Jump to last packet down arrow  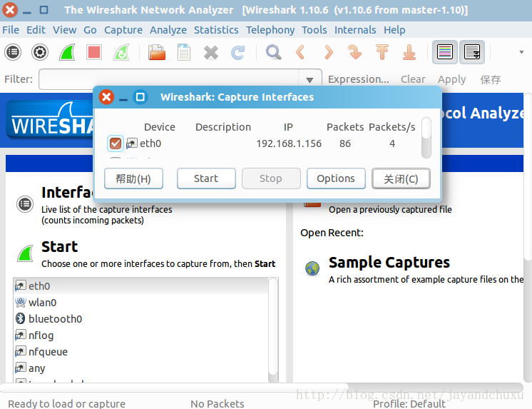(x=409, y=52)
